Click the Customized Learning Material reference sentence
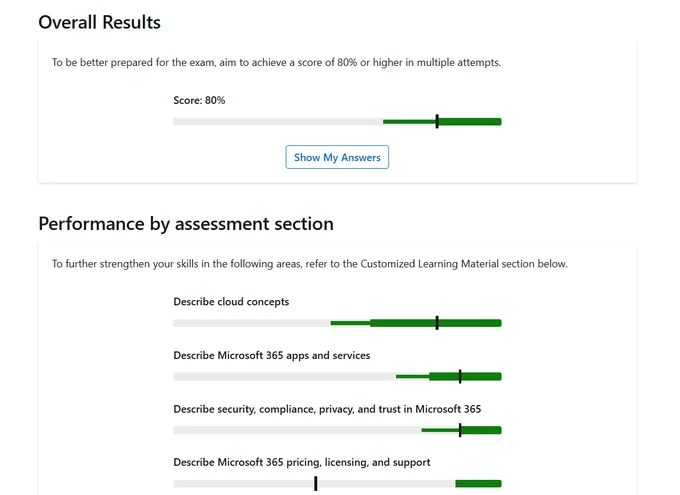This screenshot has height=495, width=680. [x=310, y=264]
